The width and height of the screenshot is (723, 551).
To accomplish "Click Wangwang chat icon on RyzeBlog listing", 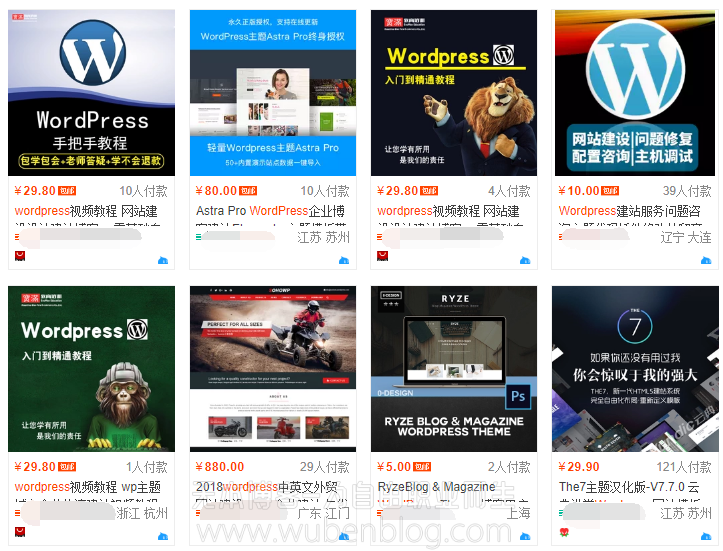I will (x=525, y=536).
